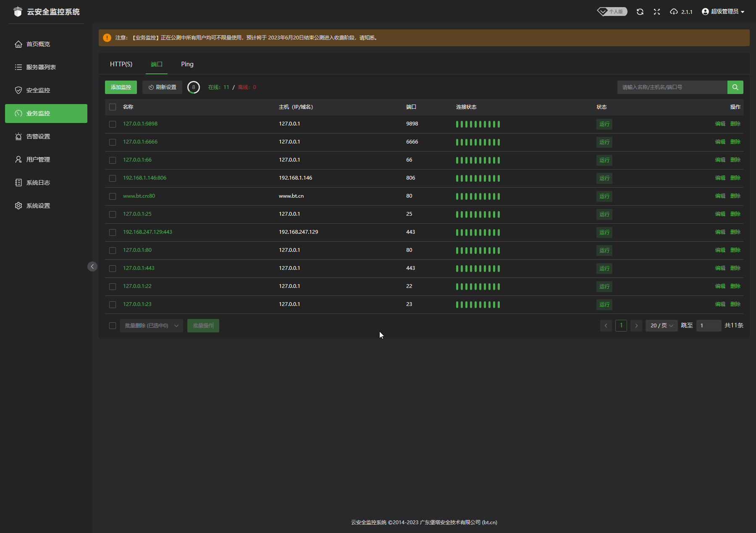Screen dimensions: 756x533
Task: Click connection status bars for 127.0.0.1:6666
Action: (478, 142)
